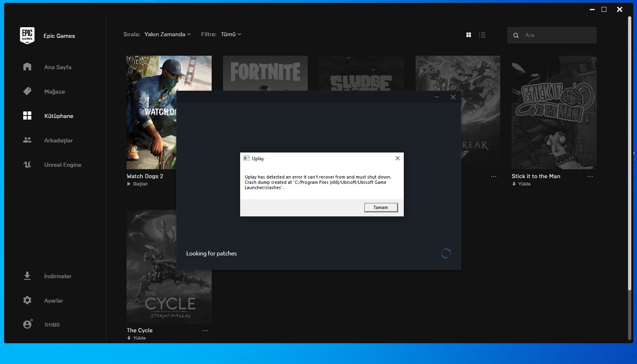Screen dimensions: 637x364
Task: Click the Ara search field
Action: click(552, 35)
